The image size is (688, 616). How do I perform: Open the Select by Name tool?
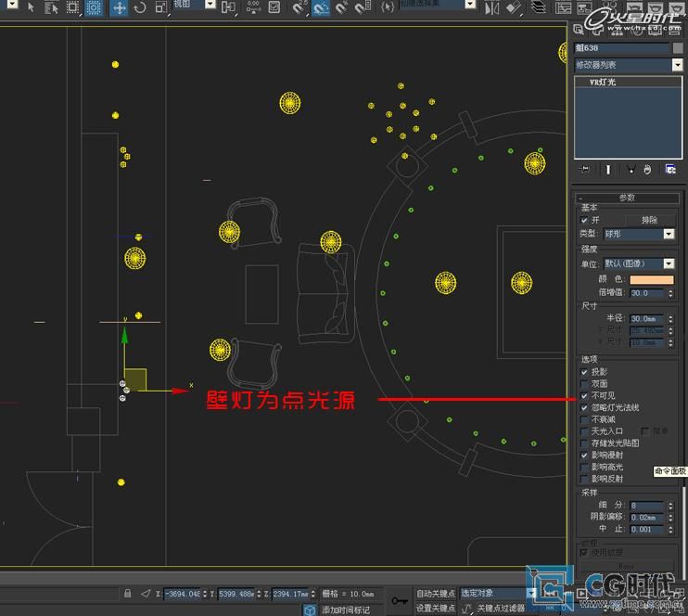click(x=52, y=7)
